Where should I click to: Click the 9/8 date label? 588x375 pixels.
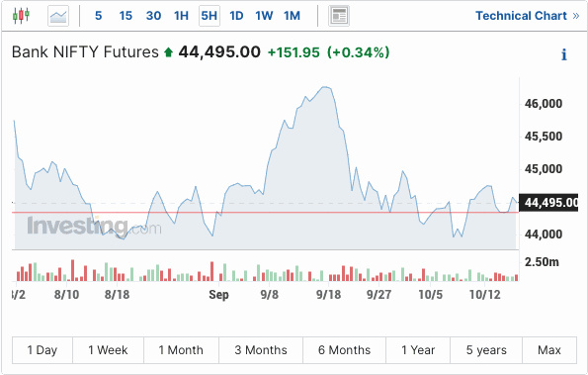tap(269, 295)
